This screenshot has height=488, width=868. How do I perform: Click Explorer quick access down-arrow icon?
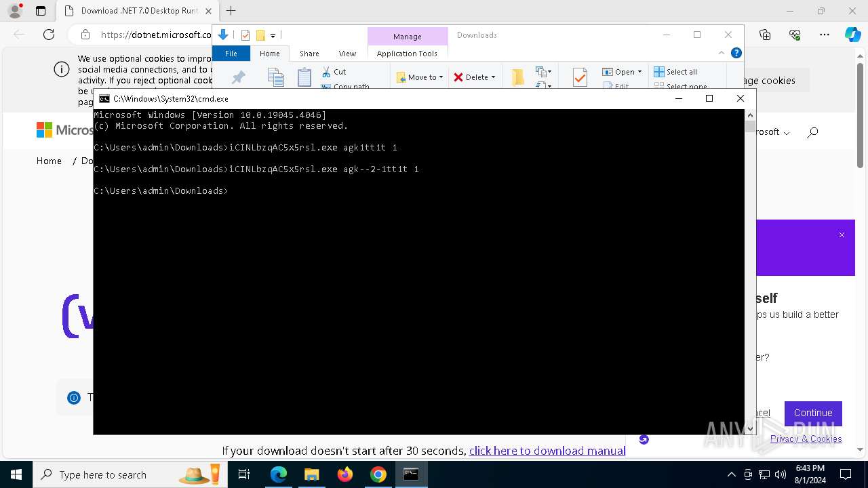(223, 35)
